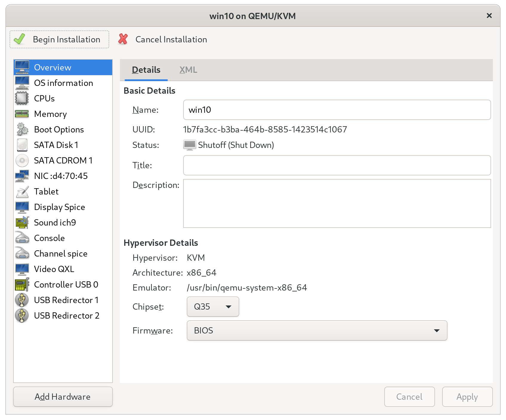This screenshot has height=420, width=506.
Task: Select USB Redirector 1 icon
Action: point(22,300)
